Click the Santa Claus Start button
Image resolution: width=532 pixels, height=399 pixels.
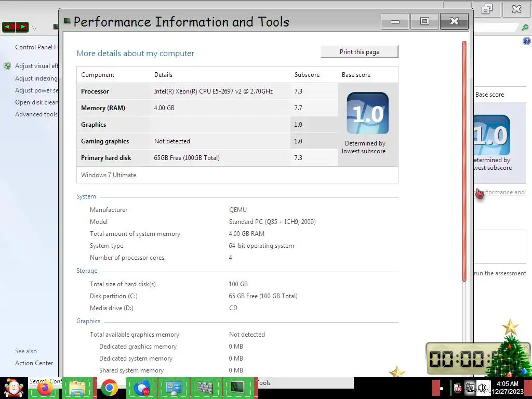(x=13, y=388)
